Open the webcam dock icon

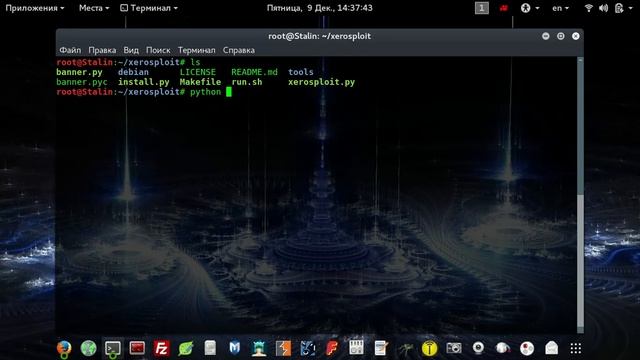(478, 348)
